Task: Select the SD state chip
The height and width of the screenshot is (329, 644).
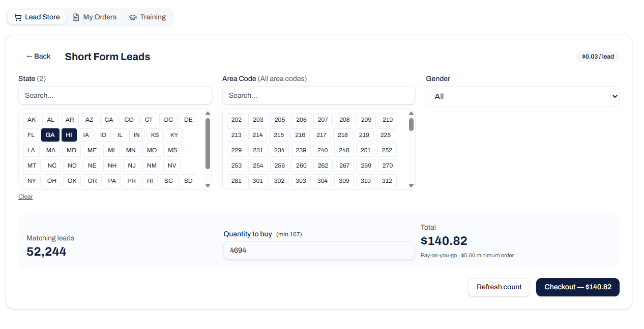Action: pos(188,181)
